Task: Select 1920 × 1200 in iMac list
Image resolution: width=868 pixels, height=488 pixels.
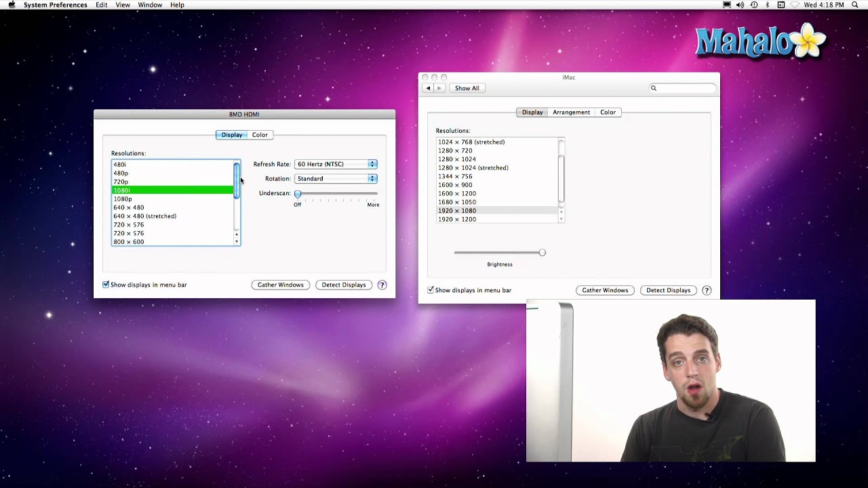Action: [x=497, y=220]
